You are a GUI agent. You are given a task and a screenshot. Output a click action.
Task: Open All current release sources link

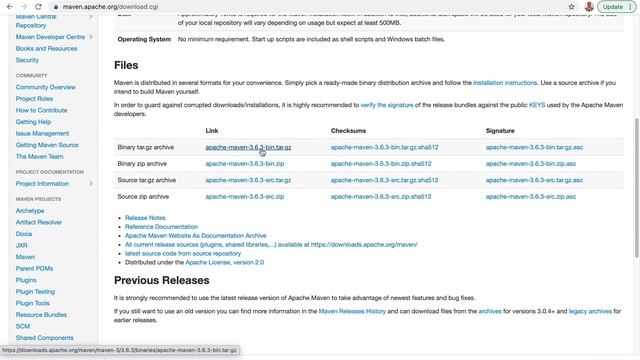point(271,244)
